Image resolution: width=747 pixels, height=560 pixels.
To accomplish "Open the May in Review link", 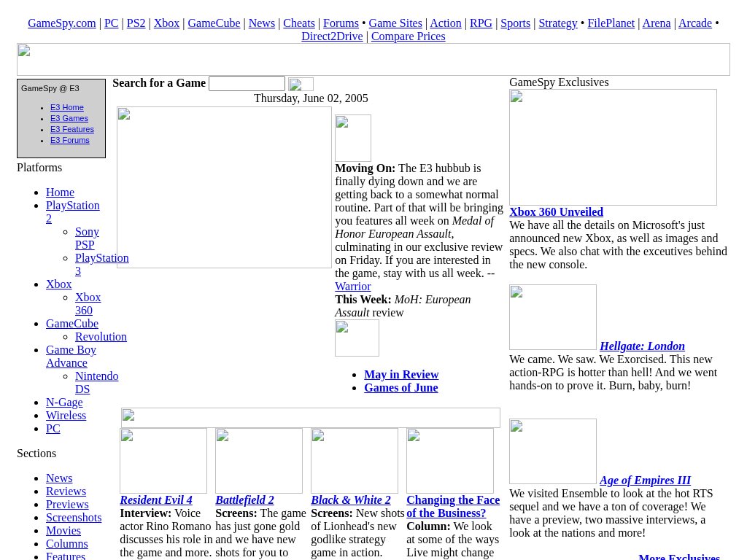I will (401, 375).
